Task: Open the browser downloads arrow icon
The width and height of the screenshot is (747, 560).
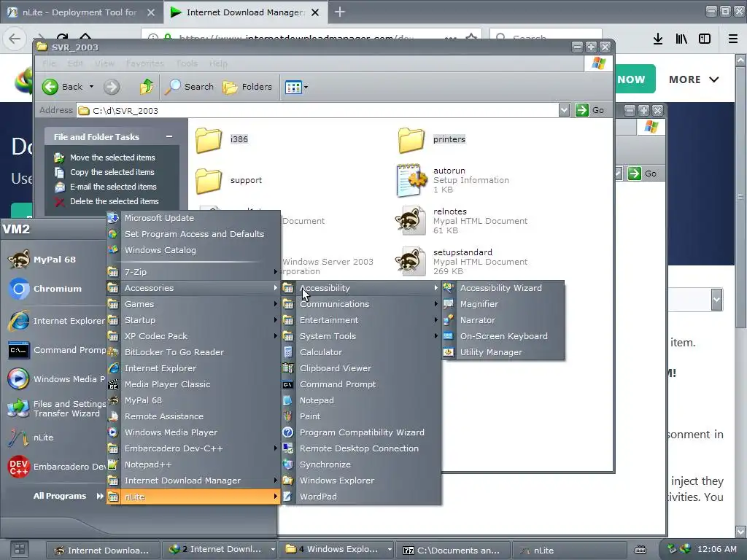Action: click(658, 39)
